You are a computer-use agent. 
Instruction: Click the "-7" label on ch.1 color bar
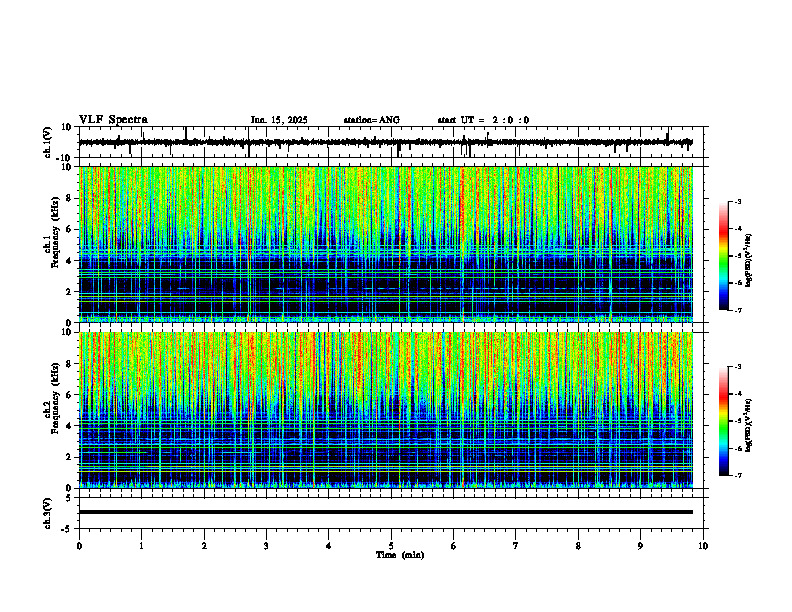coord(738,310)
